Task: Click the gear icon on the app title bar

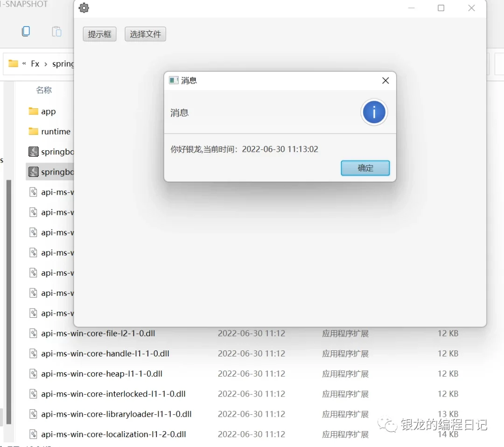Action: (84, 8)
